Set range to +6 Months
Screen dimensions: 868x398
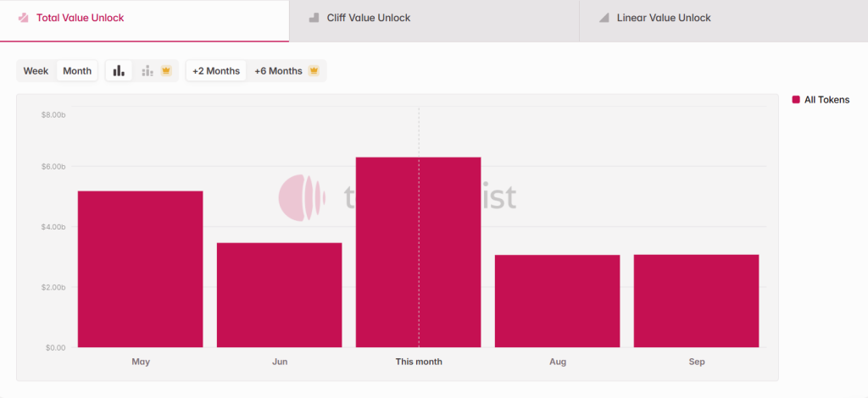pos(278,70)
